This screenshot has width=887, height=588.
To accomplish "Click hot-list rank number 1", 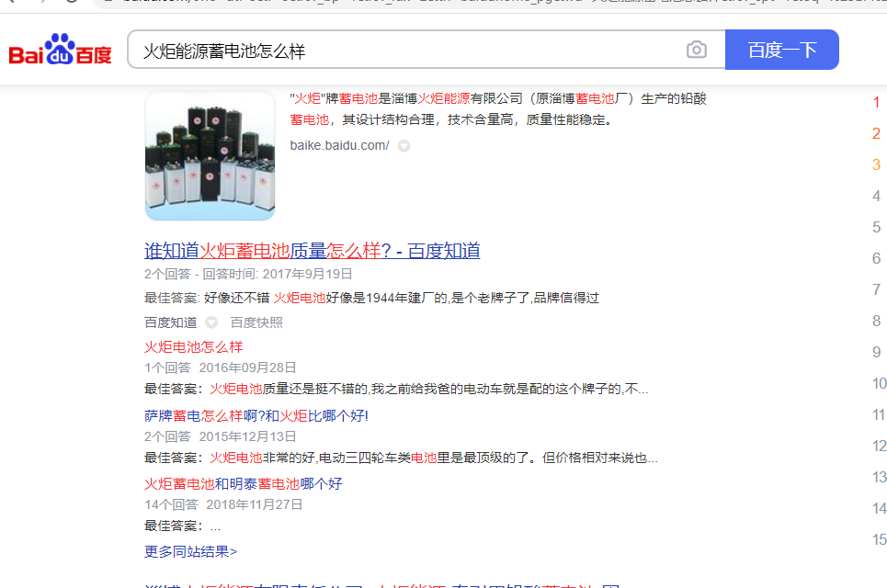I will tap(876, 102).
